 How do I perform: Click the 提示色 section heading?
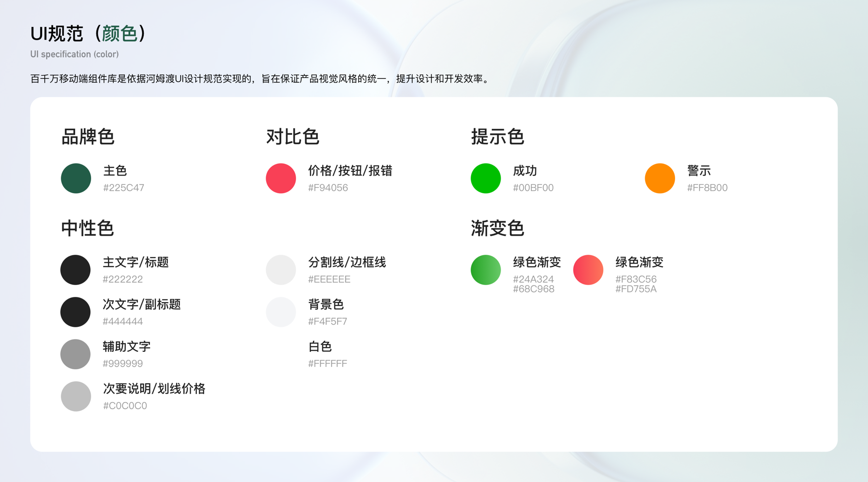[498, 137]
